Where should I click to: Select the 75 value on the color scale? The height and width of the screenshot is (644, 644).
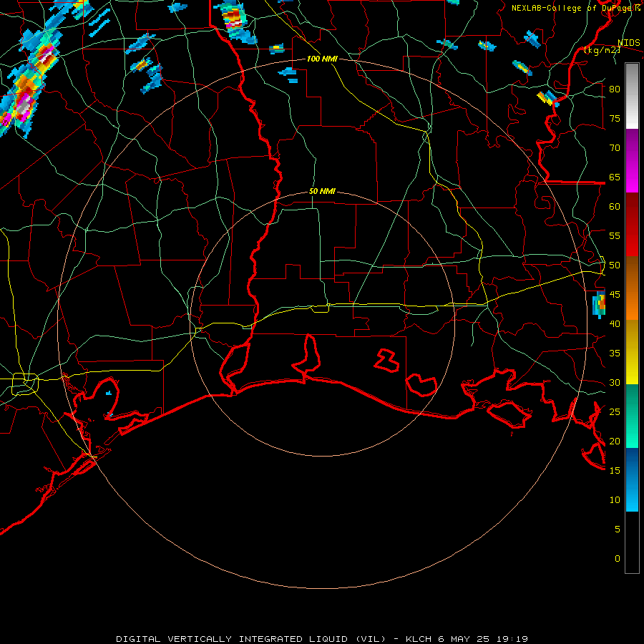[615, 118]
